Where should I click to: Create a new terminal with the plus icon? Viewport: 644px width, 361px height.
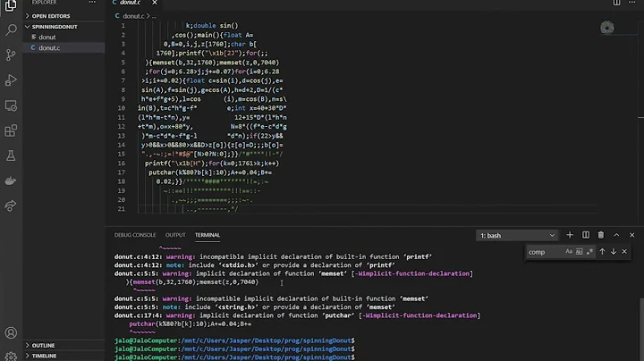(x=570, y=235)
